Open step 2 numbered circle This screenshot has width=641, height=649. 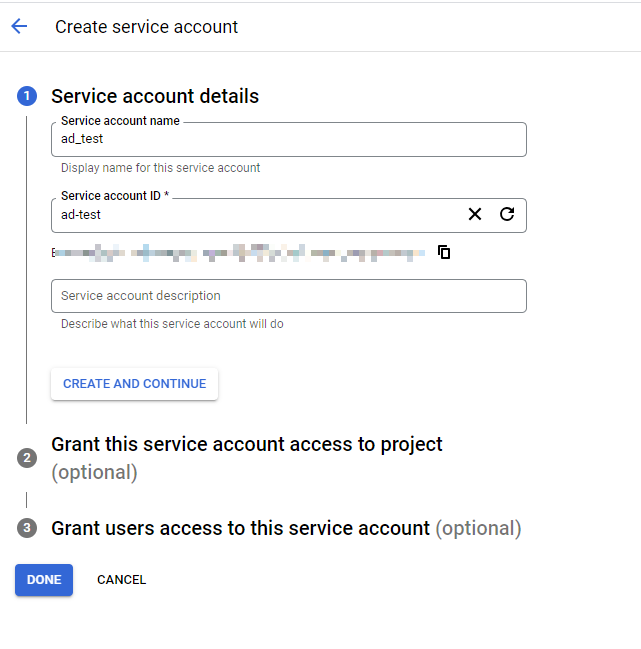coord(27,458)
